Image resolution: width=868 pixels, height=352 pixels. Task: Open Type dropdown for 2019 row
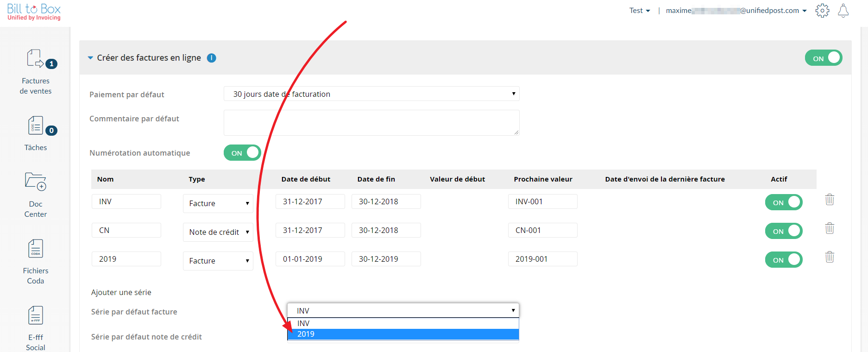pos(218,261)
